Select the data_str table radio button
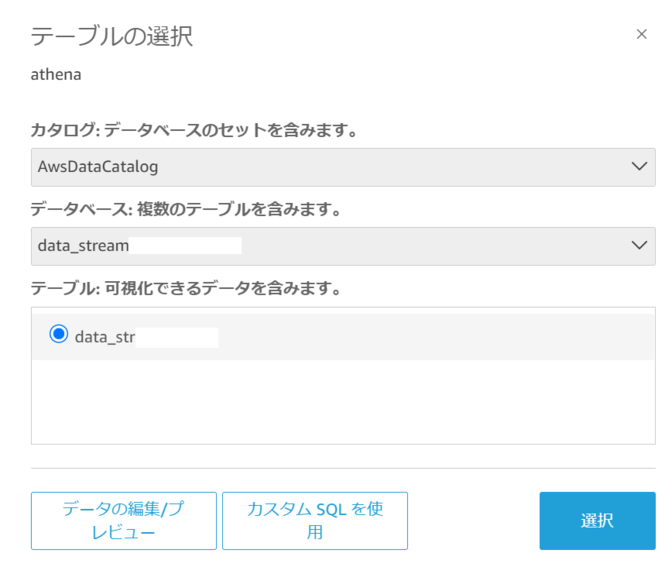The width and height of the screenshot is (672, 567). pos(59,335)
